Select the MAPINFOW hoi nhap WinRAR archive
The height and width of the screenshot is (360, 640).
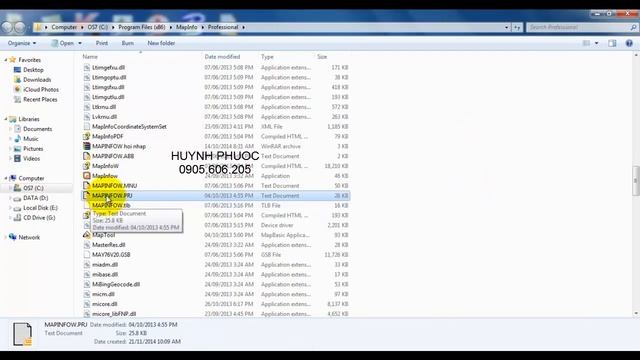pos(119,146)
